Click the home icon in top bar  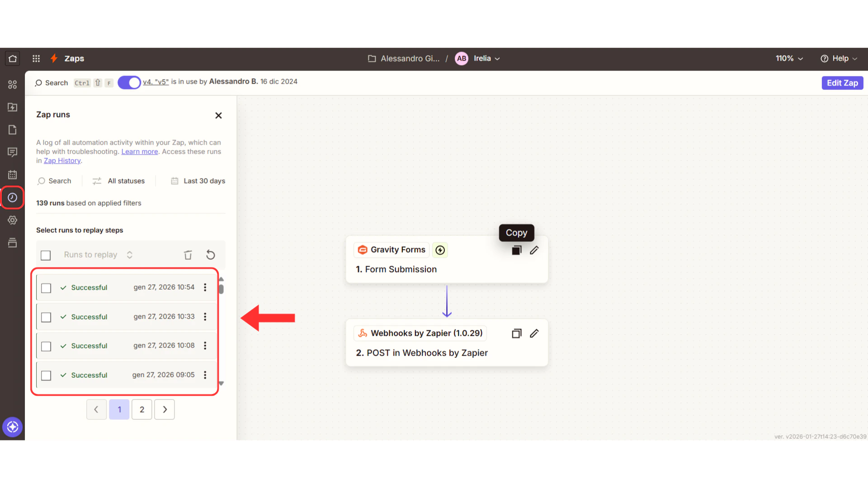coord(13,58)
